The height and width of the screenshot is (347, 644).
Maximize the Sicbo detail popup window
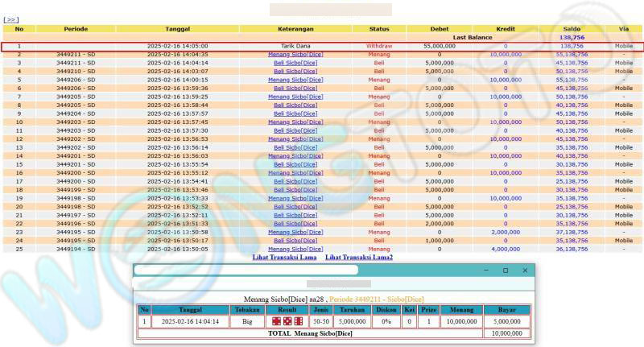coord(506,271)
